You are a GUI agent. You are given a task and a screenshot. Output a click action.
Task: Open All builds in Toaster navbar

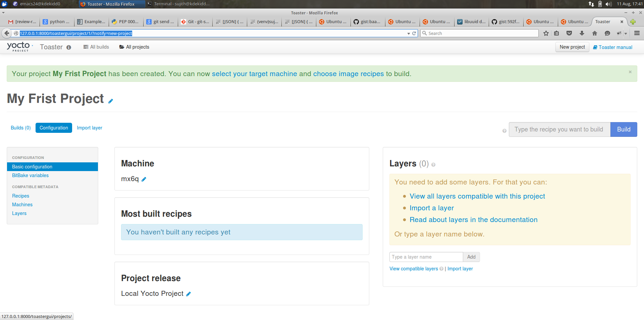pos(96,47)
